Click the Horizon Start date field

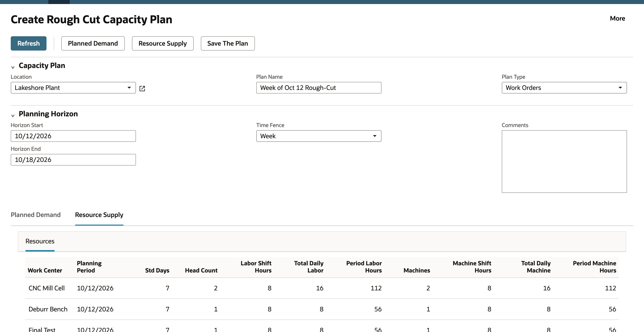tap(73, 136)
